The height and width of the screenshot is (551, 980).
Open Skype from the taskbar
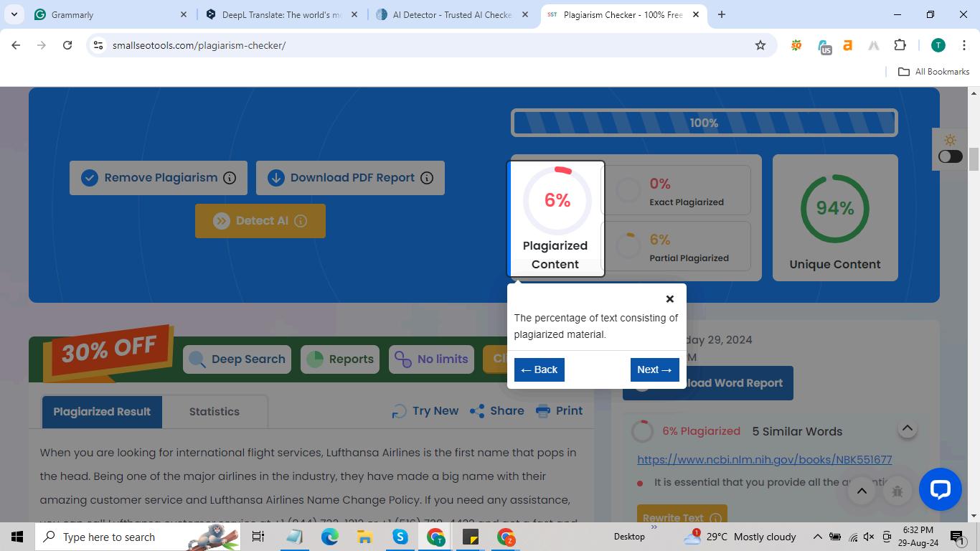[400, 537]
